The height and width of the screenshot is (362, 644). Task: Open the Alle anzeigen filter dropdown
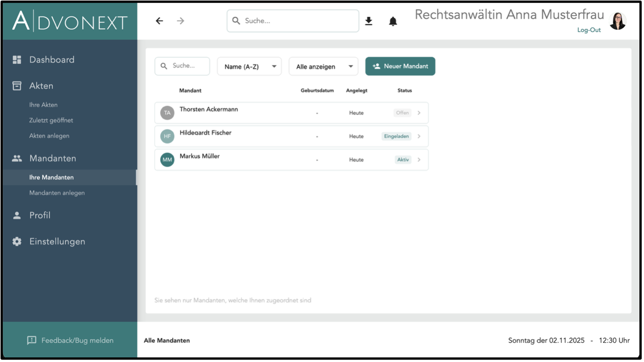[x=323, y=67]
